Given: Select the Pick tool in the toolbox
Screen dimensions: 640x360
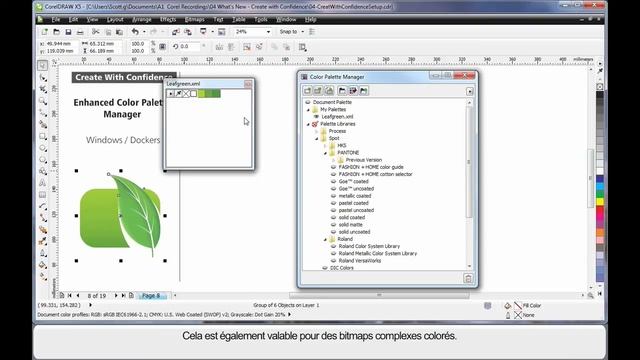Looking at the screenshot, I should click(x=42, y=65).
